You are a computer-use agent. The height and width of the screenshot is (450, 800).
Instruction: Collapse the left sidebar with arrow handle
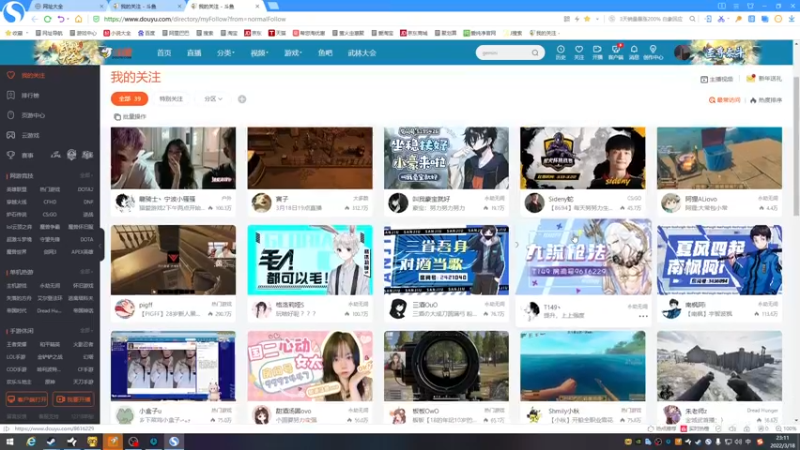point(101,245)
